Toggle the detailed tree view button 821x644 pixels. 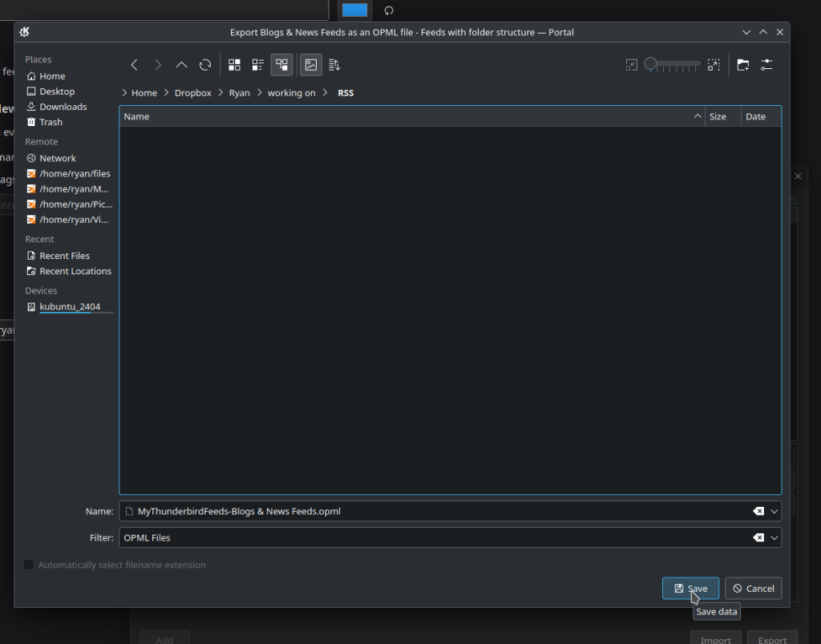[281, 65]
